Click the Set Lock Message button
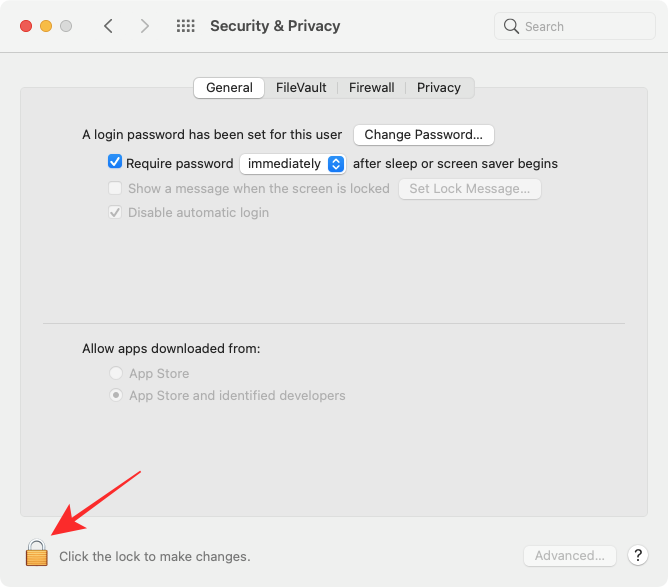 coord(469,188)
